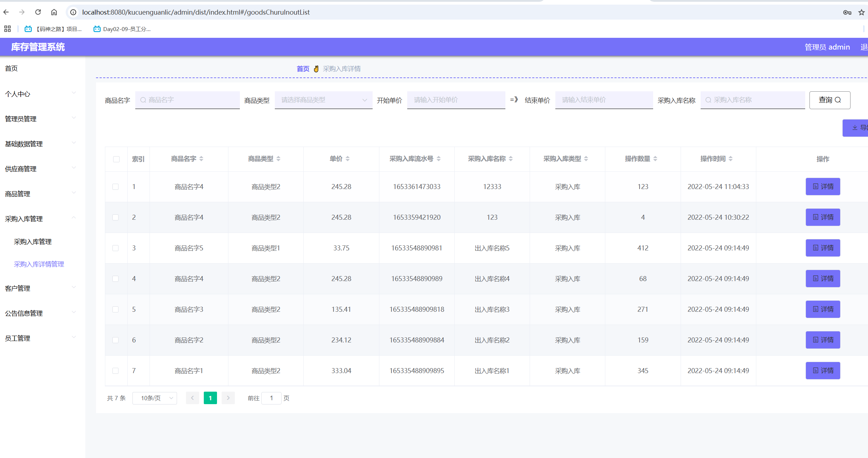
Task: Sort by the 采购入库流水号 column sort arrows
Action: (x=439, y=159)
